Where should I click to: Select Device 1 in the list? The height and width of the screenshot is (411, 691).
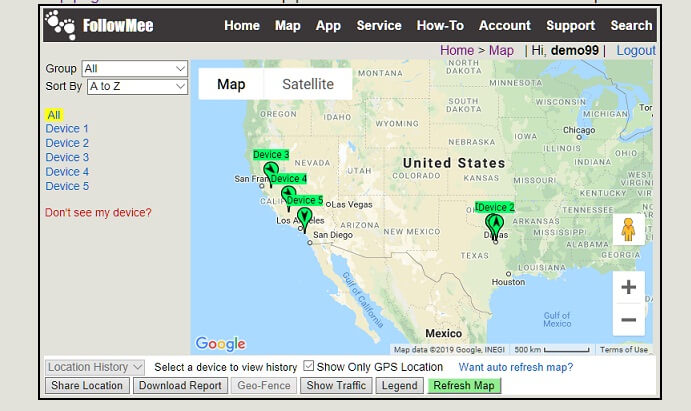click(67, 129)
